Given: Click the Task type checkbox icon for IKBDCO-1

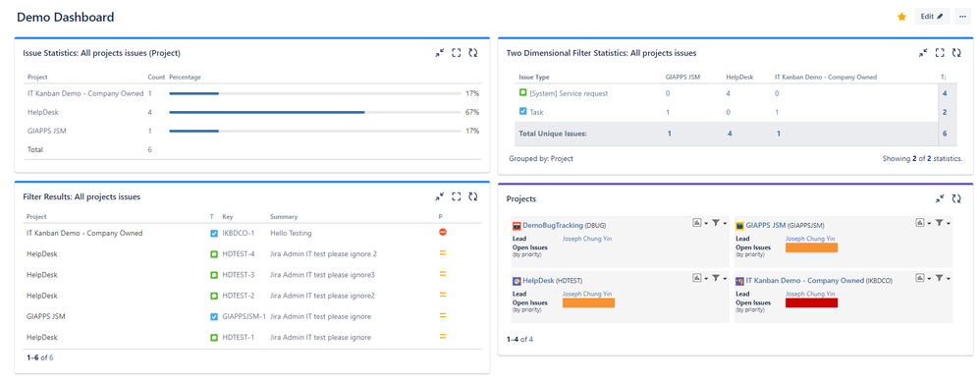Looking at the screenshot, I should [x=214, y=233].
